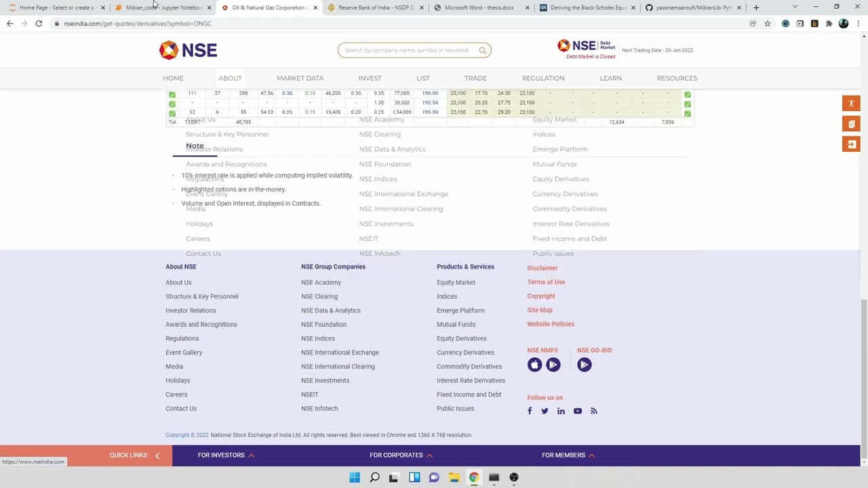The image size is (868, 488).
Task: Switch to the Reserve Bank of India tab
Action: [x=375, y=7]
